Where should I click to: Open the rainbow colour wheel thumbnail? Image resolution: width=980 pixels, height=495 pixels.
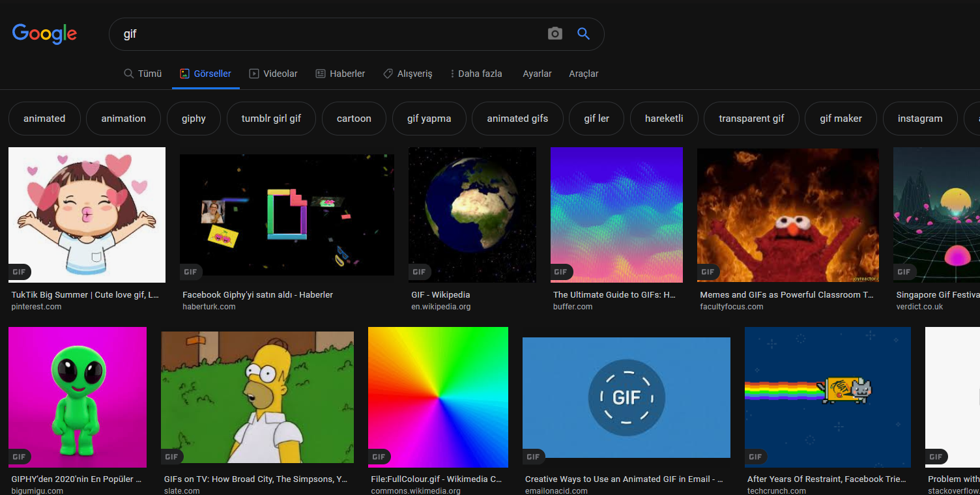pos(438,397)
